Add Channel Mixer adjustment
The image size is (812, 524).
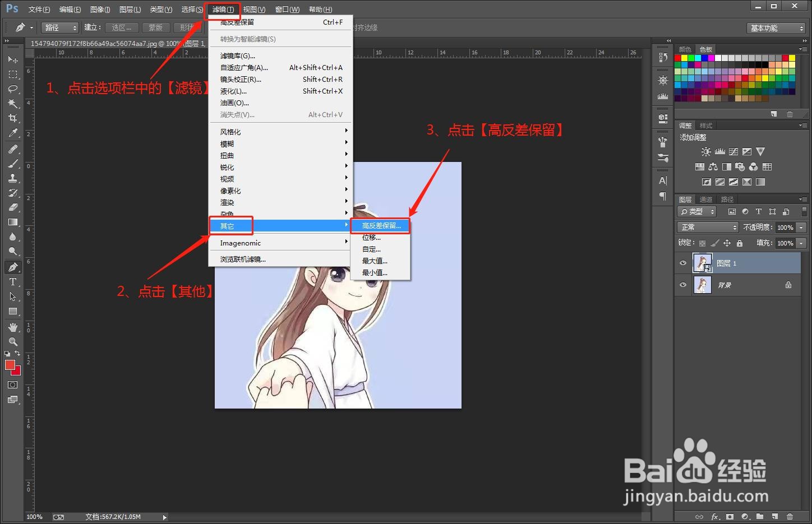pos(753,166)
